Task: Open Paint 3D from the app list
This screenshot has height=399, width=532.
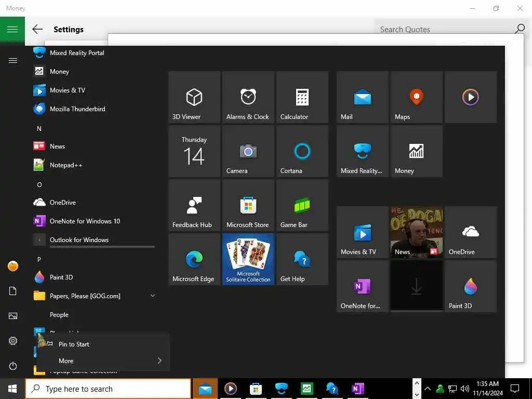Action: 95,277
